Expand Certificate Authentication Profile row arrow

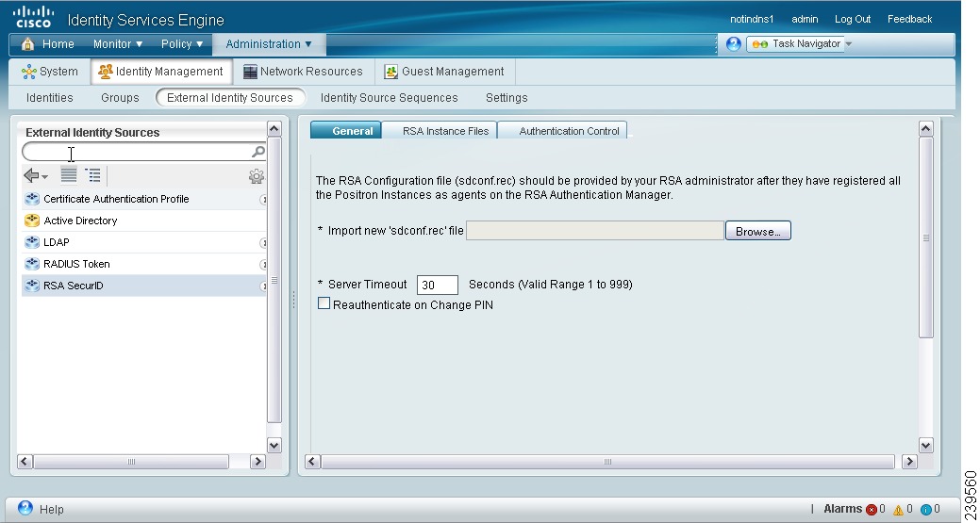click(263, 200)
